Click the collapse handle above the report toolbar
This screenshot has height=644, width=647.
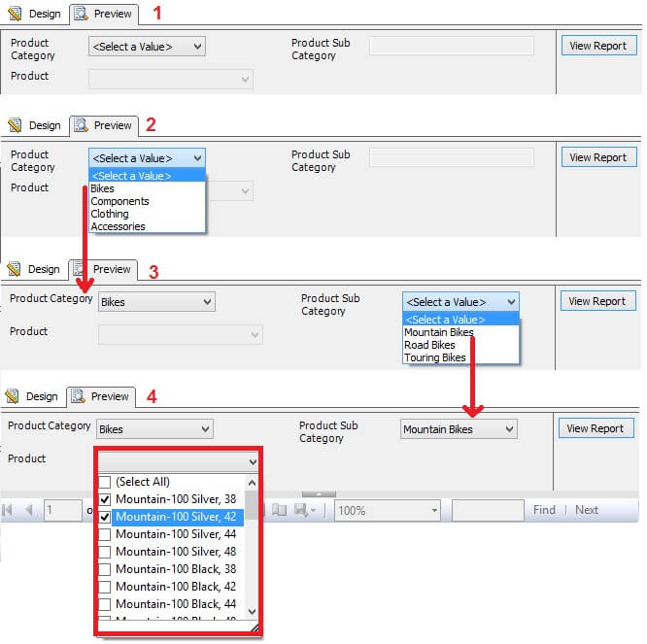click(319, 493)
